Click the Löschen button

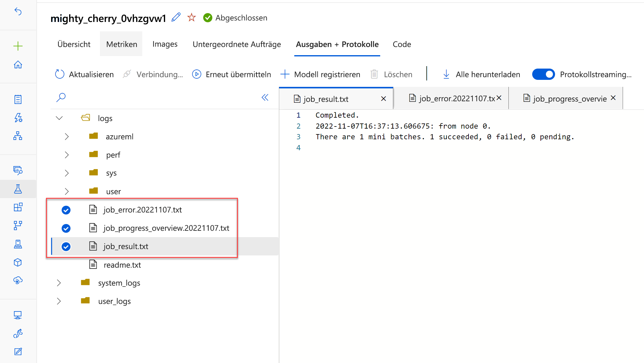click(x=391, y=74)
